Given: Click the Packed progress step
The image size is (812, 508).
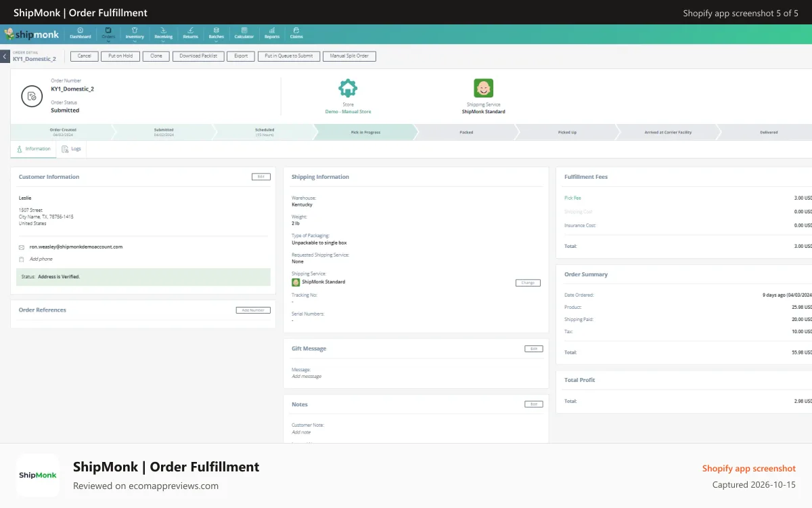Looking at the screenshot, I should pos(466,132).
